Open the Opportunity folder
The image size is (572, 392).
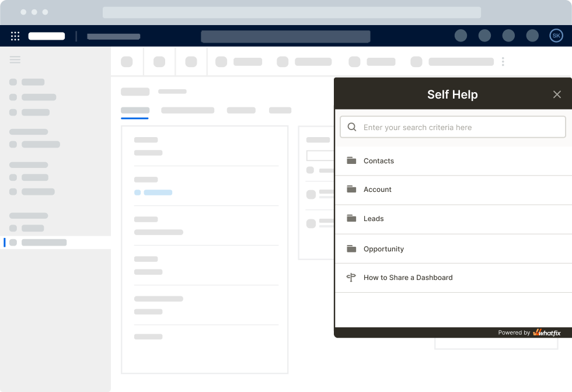click(x=453, y=249)
